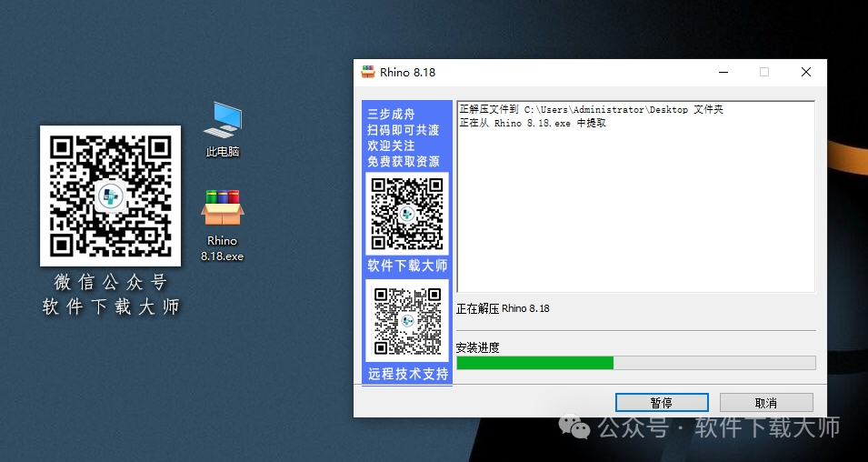Click the 软件下载大师 QR code in installer sidebar
868x462 pixels.
pos(407,214)
